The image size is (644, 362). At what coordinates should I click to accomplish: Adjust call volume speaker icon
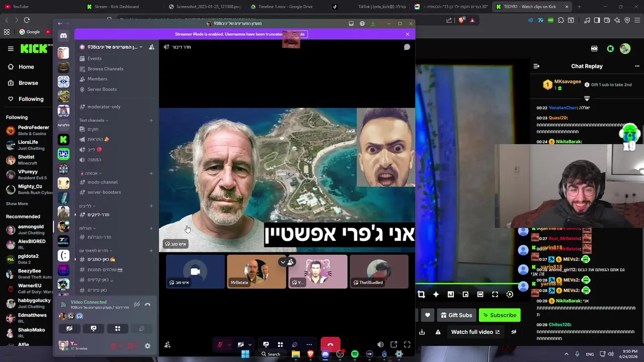pyautogui.click(x=380, y=344)
